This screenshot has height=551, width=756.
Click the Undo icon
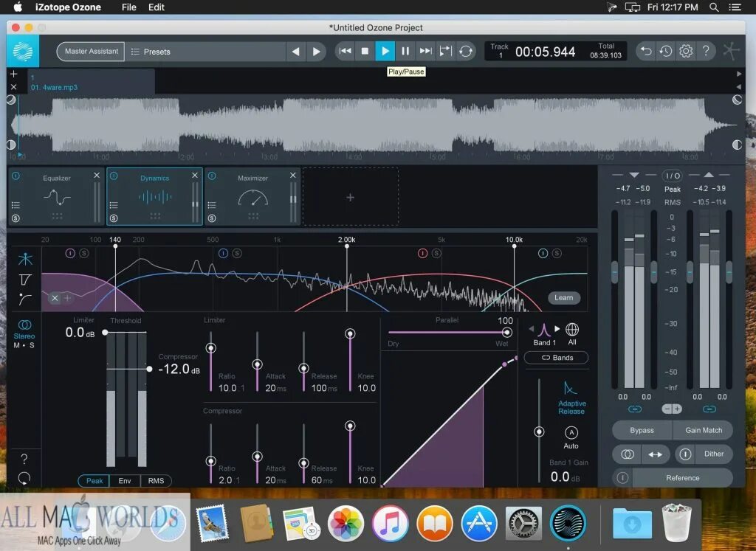click(645, 51)
